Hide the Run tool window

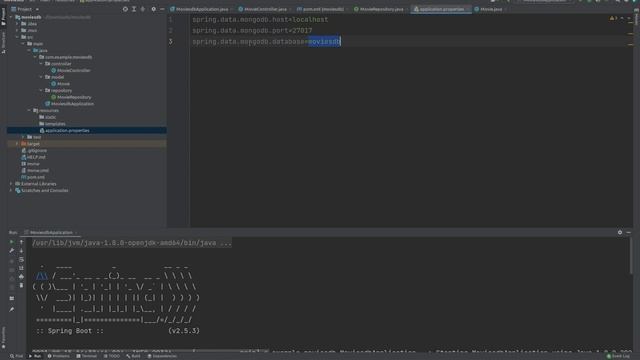629,232
